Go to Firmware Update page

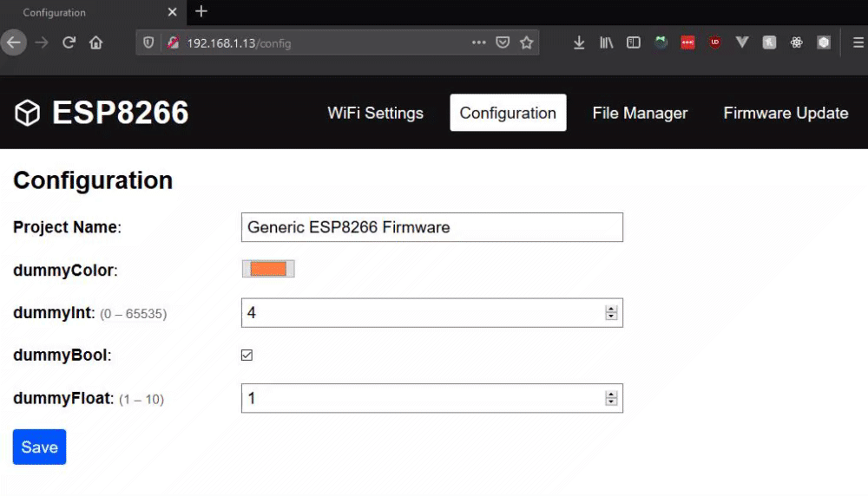click(786, 113)
